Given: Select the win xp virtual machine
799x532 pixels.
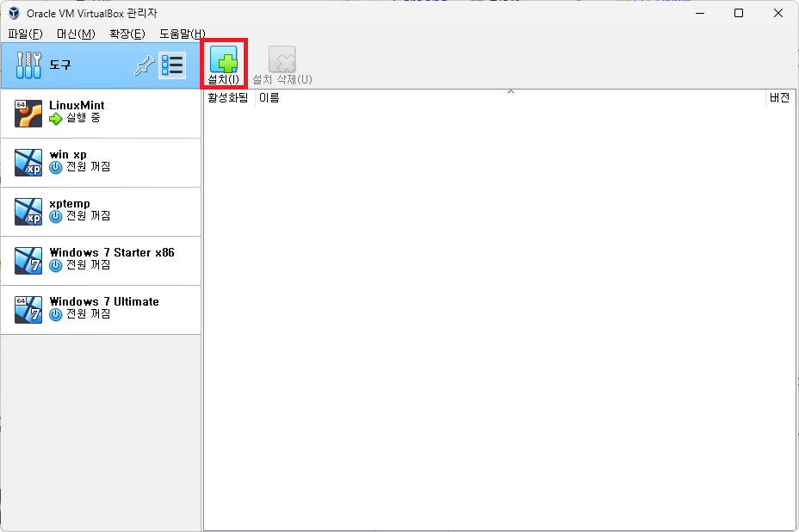Looking at the screenshot, I should click(x=101, y=163).
